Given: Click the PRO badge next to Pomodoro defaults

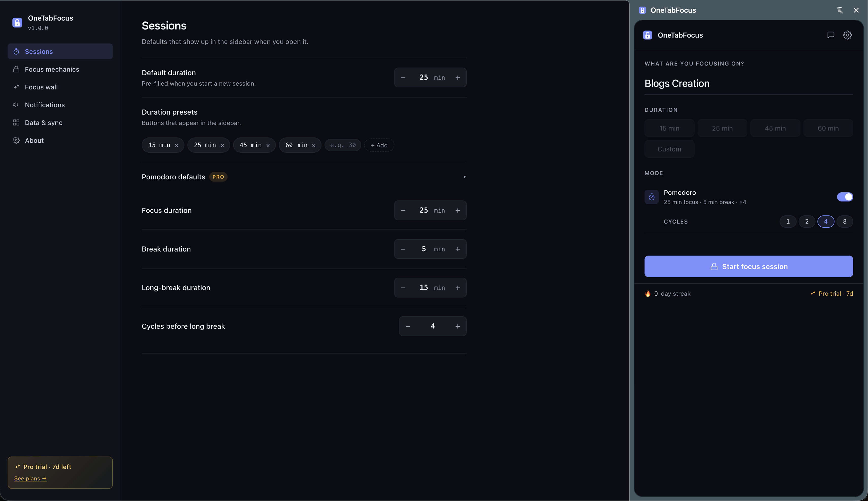Looking at the screenshot, I should point(218,177).
